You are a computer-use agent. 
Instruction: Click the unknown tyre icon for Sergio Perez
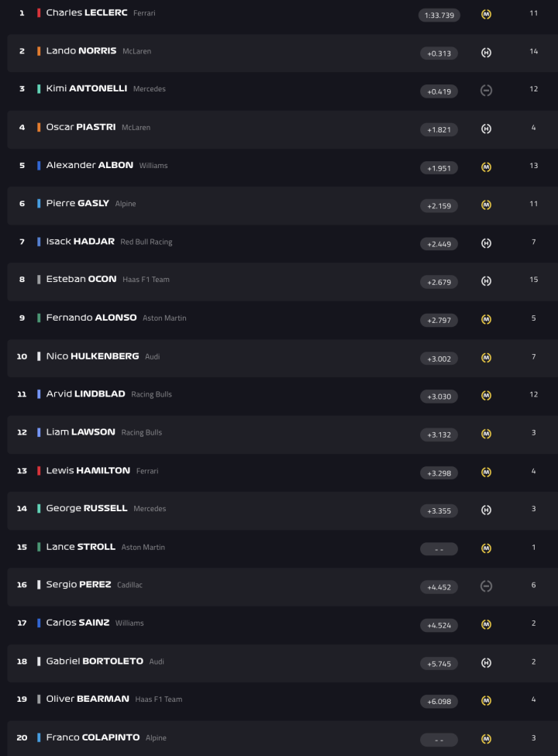pos(486,586)
